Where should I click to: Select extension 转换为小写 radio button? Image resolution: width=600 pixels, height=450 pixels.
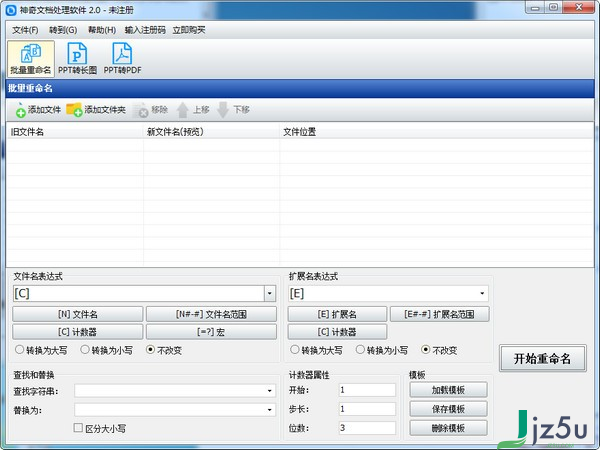[360, 350]
